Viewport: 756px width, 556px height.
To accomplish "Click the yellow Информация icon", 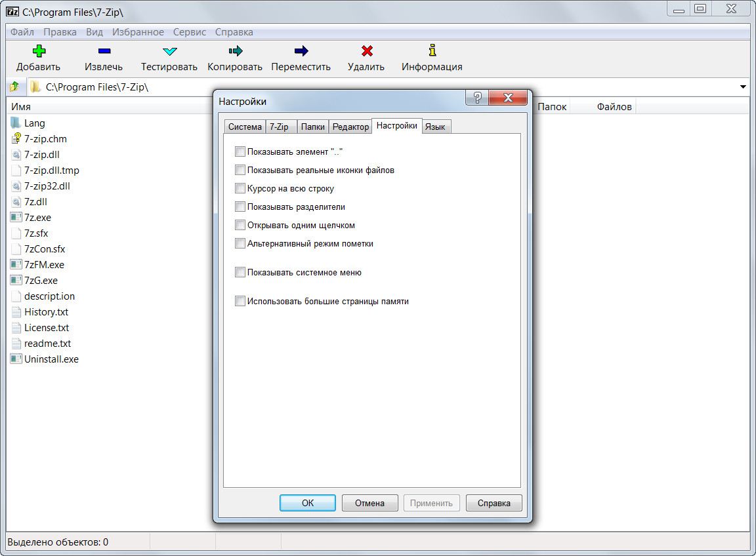I will tap(432, 50).
